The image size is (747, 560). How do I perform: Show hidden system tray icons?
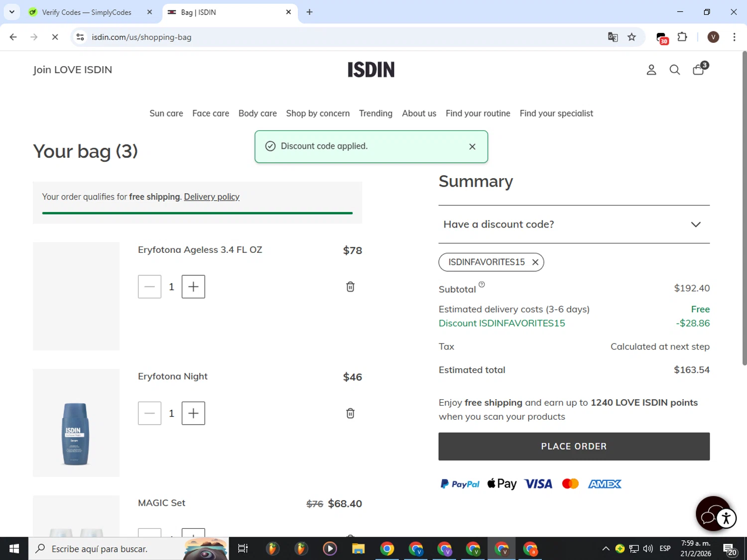click(x=606, y=549)
